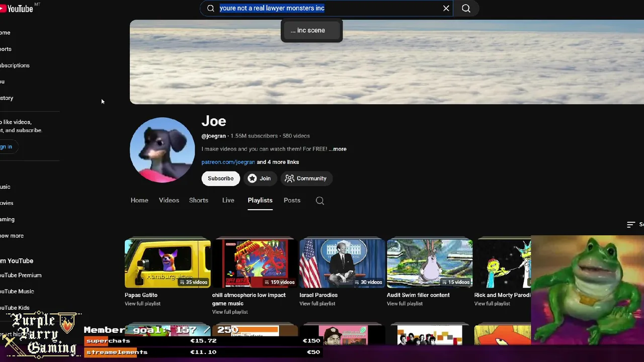View full playlist under chill atmospheric music
Viewport: 644px width, 362px height.
pyautogui.click(x=230, y=312)
